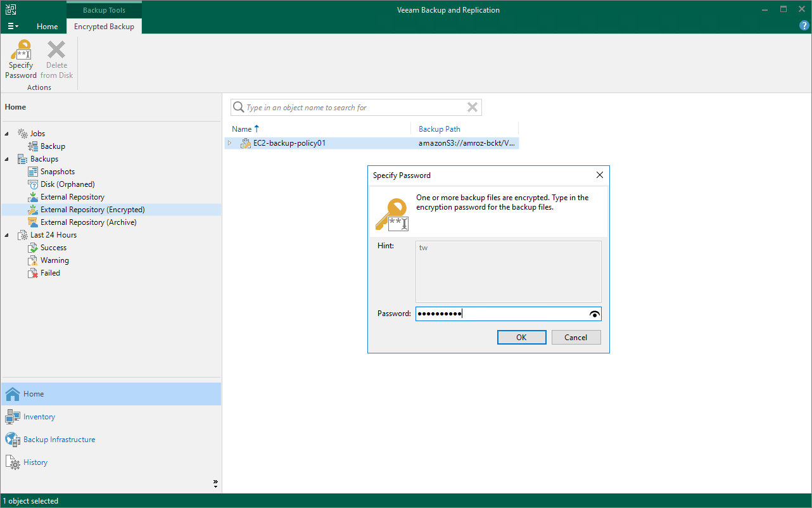Toggle password visibility eye icon

(x=594, y=314)
